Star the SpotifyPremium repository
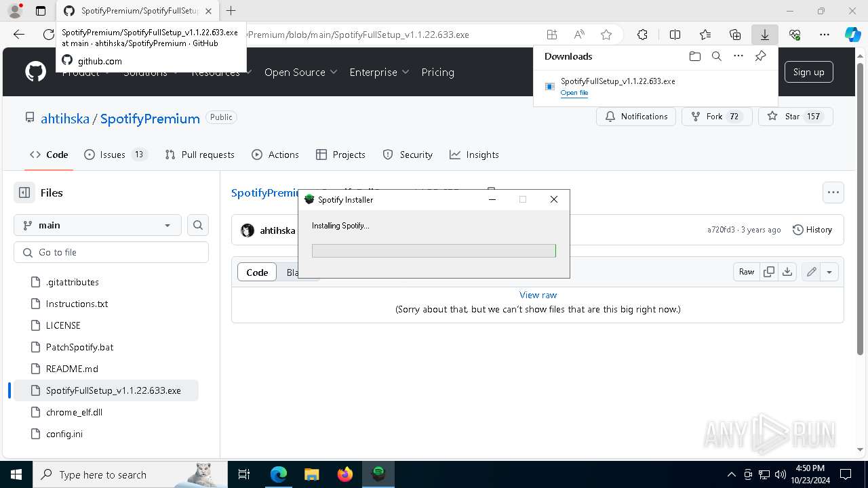Image resolution: width=868 pixels, height=488 pixels. 795,117
